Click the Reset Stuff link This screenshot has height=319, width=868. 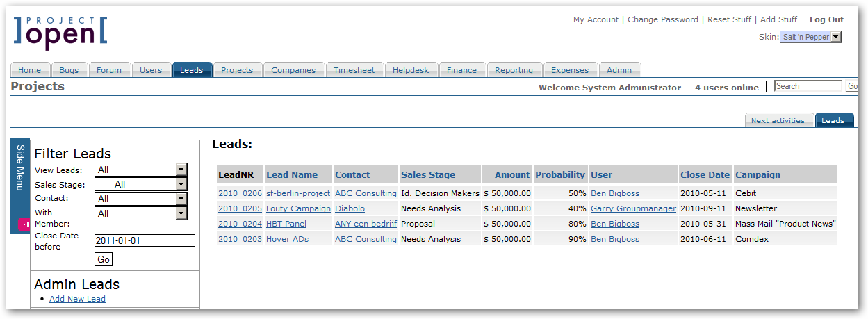729,19
